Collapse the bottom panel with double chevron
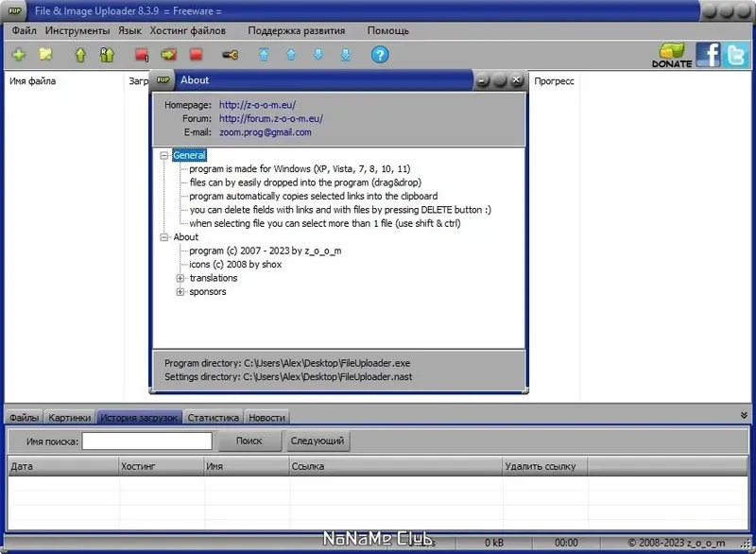The height and width of the screenshot is (554, 756). coord(744,415)
